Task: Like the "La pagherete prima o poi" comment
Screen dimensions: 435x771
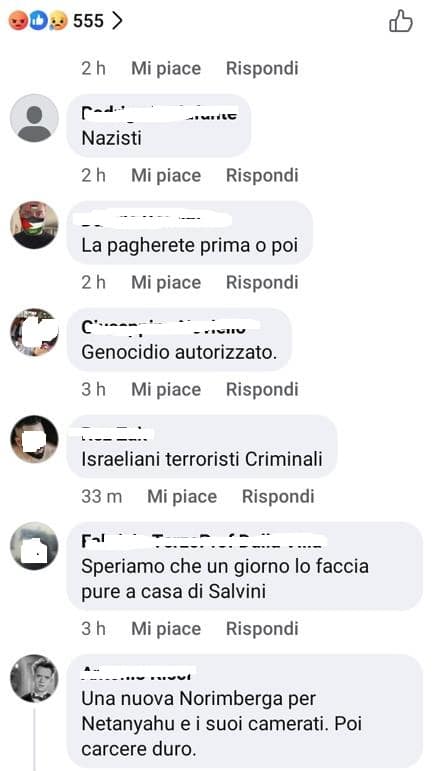Action: pos(166,282)
